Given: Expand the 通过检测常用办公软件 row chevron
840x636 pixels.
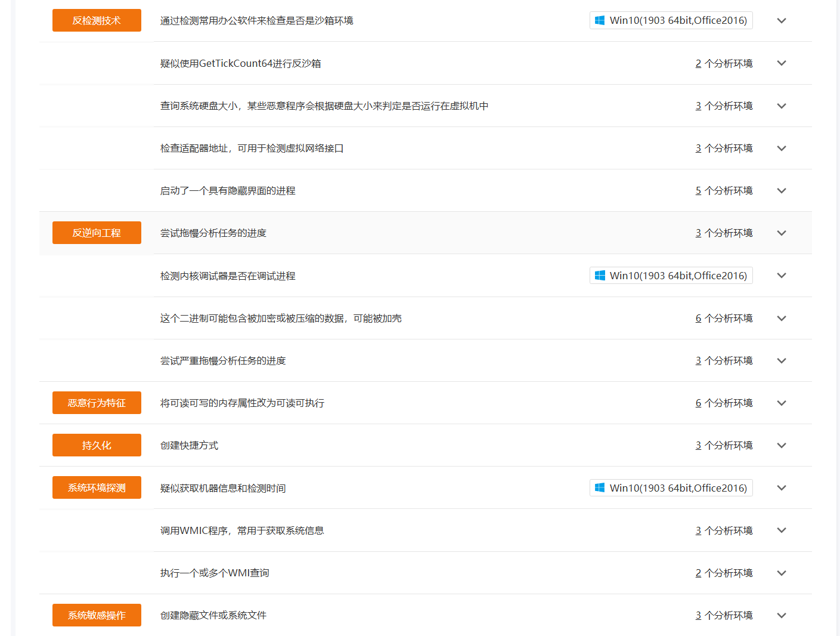Looking at the screenshot, I should [782, 20].
